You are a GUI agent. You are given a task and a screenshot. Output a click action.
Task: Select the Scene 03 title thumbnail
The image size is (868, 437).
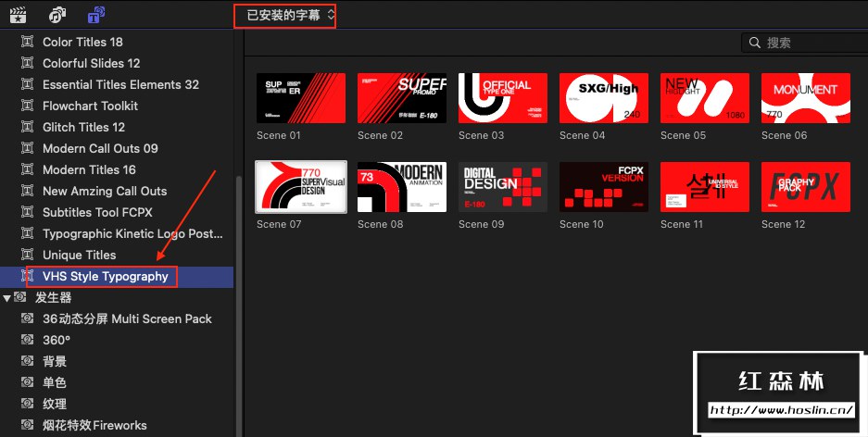503,98
